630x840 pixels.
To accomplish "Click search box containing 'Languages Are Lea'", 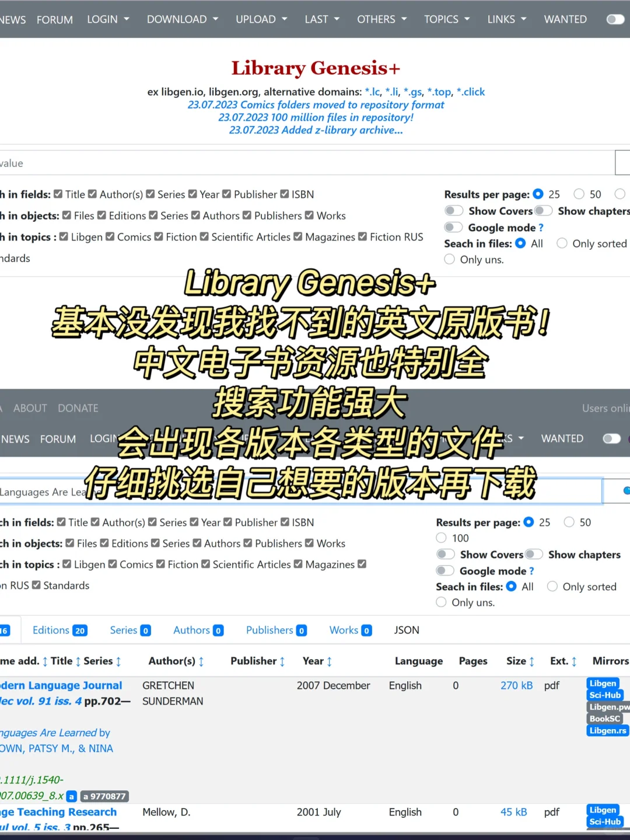I will point(300,491).
